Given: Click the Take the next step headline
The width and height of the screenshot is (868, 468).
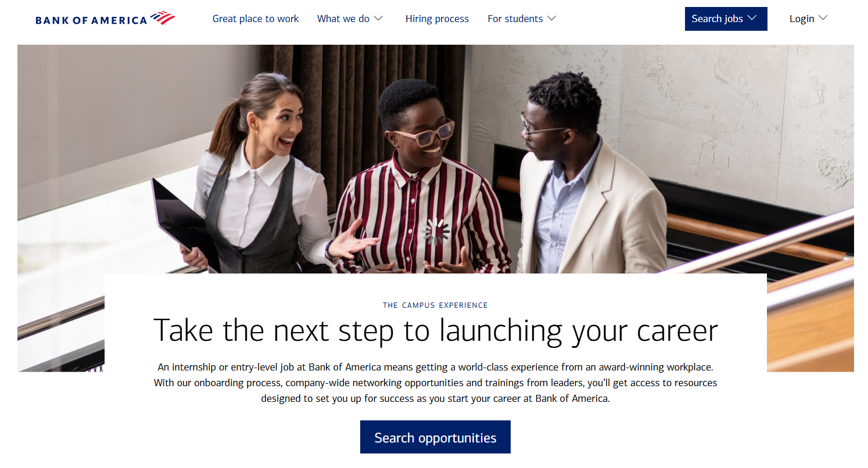Looking at the screenshot, I should point(435,331).
